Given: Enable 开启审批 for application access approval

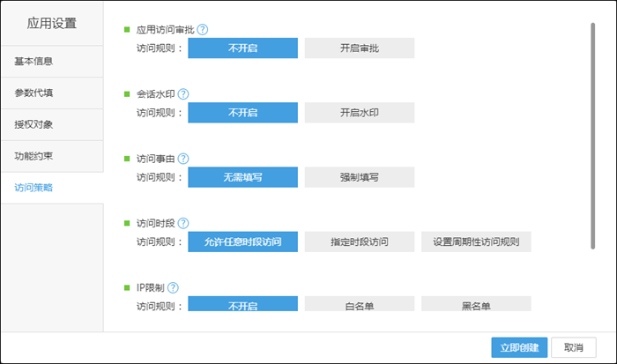Looking at the screenshot, I should pyautogui.click(x=360, y=48).
